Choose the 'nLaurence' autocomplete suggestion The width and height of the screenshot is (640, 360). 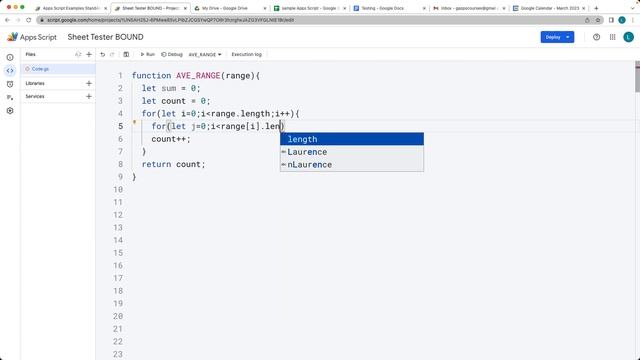pyautogui.click(x=352, y=164)
